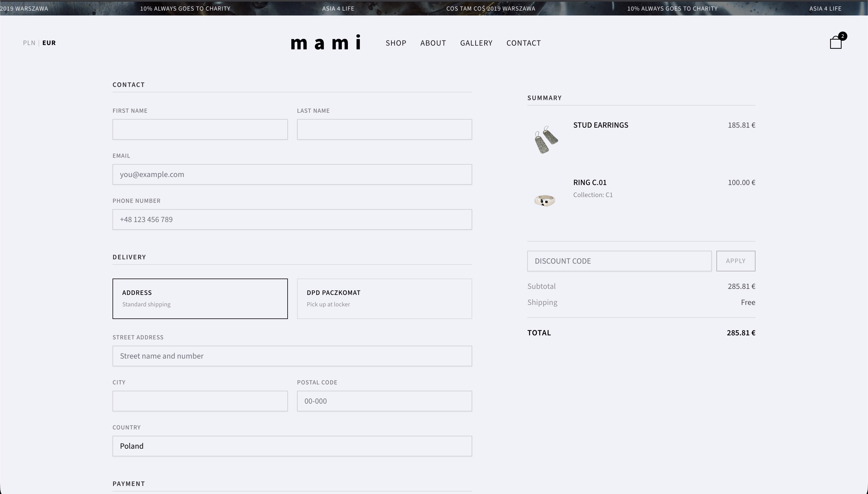Select DPD Paczkomat locker pickup
868x494 pixels.
pos(384,298)
